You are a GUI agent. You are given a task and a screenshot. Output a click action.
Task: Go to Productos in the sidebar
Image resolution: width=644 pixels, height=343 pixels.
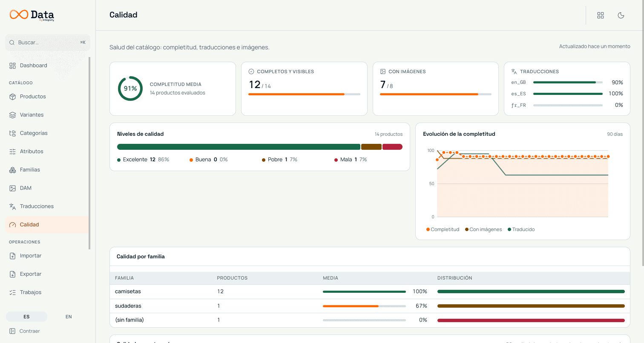coord(47,97)
